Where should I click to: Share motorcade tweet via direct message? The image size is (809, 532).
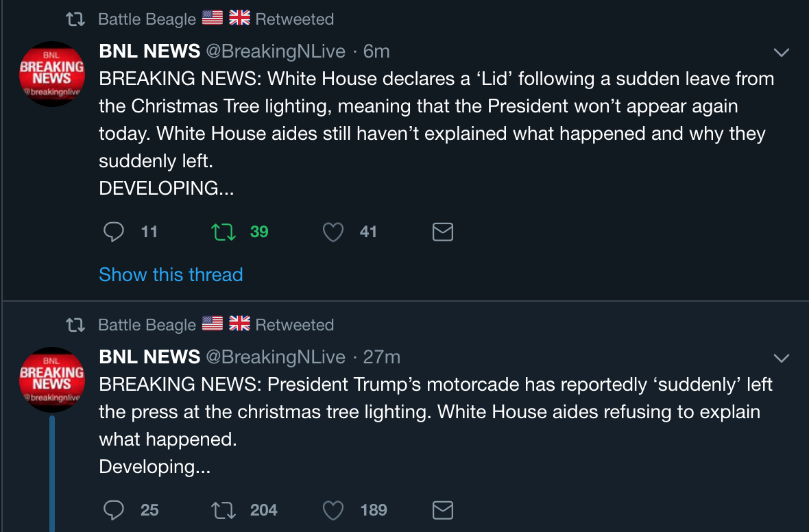[x=443, y=510]
